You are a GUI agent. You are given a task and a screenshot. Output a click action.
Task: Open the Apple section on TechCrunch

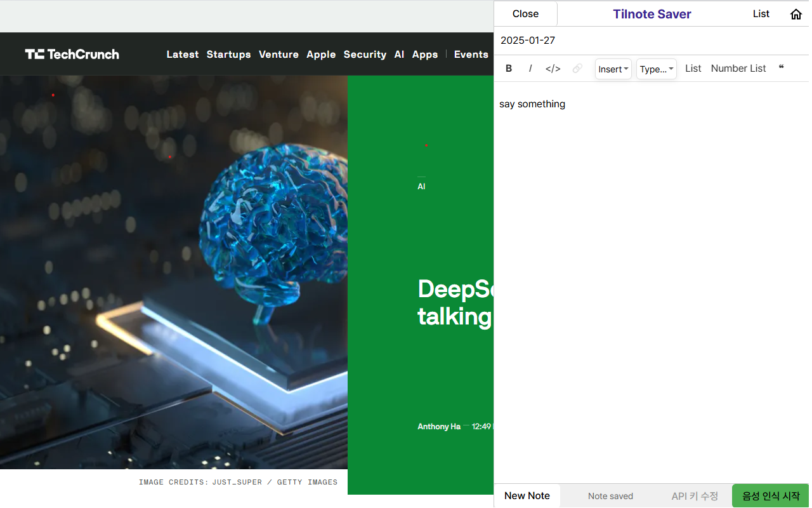pos(321,55)
